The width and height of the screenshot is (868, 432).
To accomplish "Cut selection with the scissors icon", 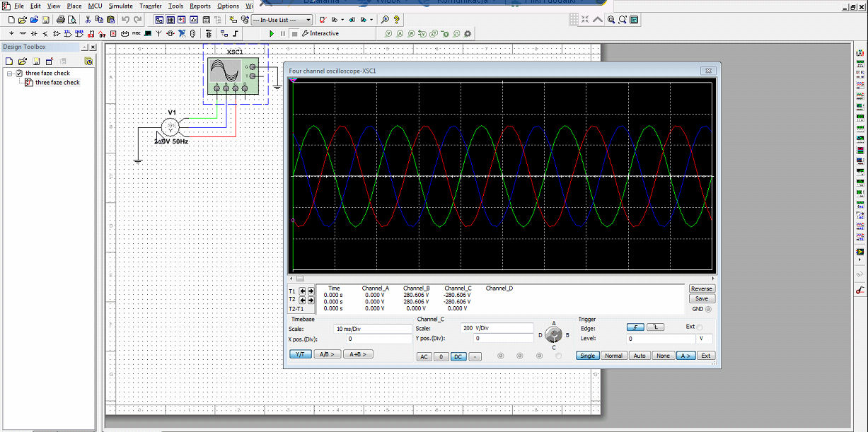I will tap(88, 20).
